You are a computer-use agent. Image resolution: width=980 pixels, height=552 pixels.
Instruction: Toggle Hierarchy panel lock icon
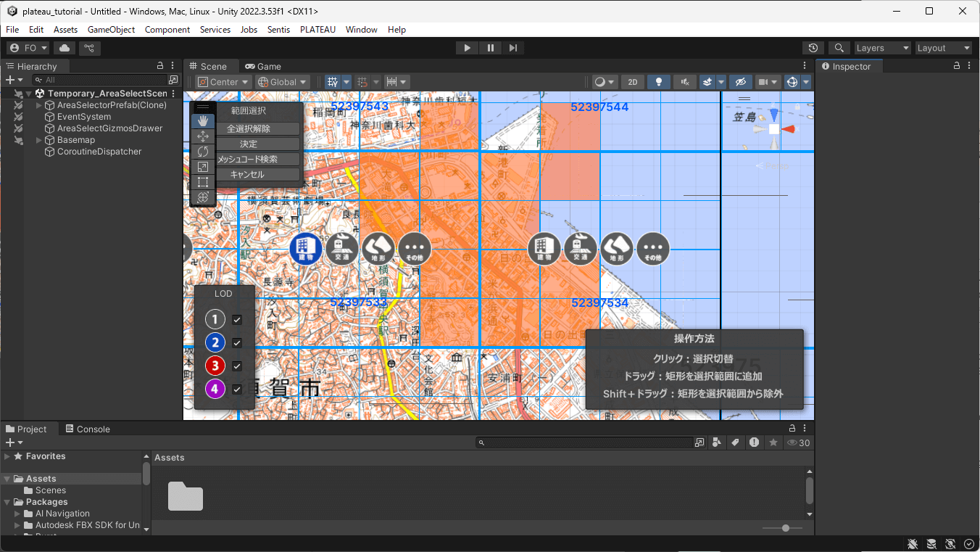(x=160, y=66)
